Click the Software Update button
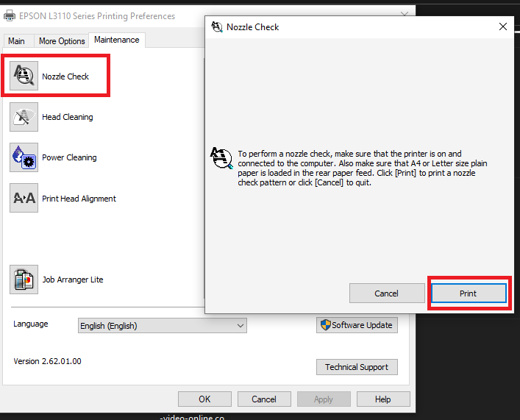Screen dimensions: 520x420 [x=357, y=325]
